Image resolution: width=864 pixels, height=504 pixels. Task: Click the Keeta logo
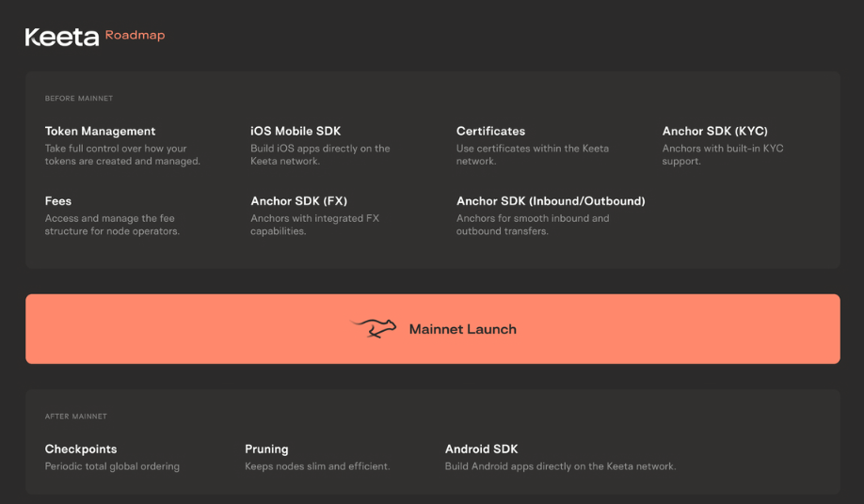(x=61, y=37)
